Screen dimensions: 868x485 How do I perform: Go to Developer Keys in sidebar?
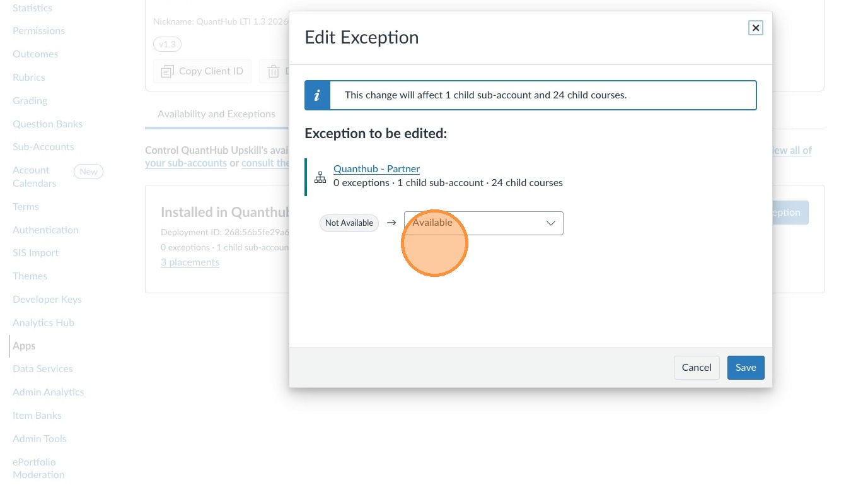click(47, 300)
